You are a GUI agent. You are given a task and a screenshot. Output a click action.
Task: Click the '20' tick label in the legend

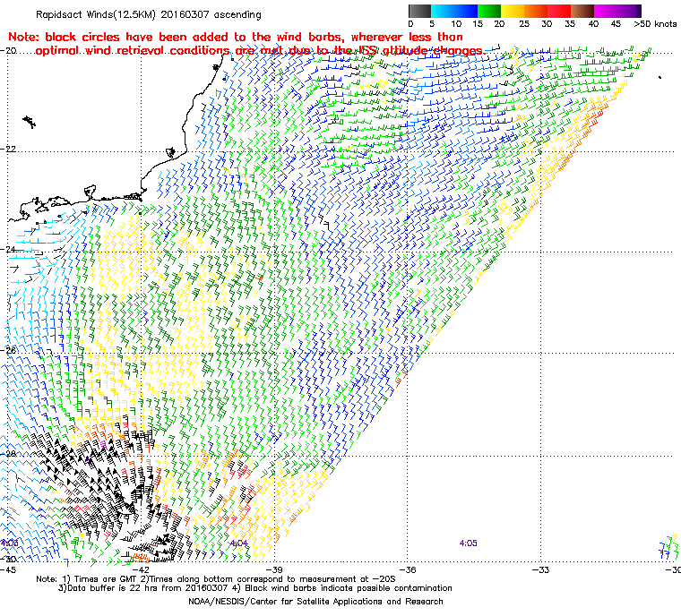pos(499,24)
